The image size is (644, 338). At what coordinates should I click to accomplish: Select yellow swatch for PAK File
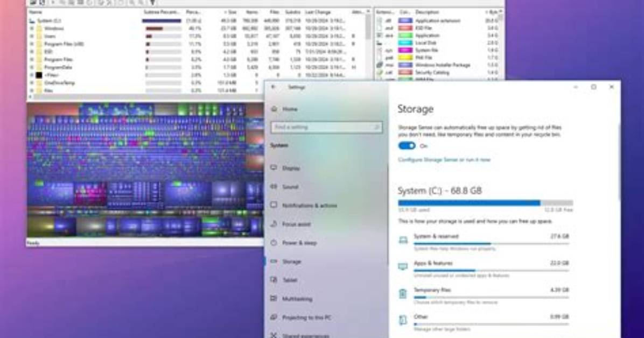coord(405,58)
